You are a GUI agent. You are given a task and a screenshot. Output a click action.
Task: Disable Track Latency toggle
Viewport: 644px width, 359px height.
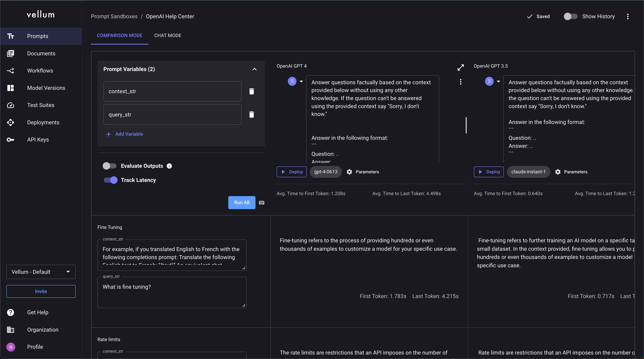click(111, 180)
